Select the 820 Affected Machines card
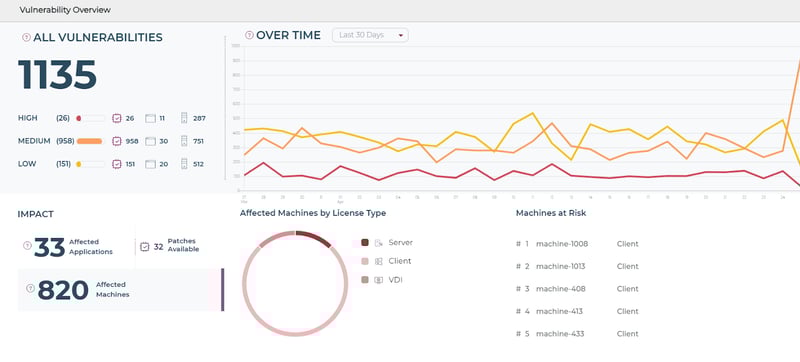 120,290
